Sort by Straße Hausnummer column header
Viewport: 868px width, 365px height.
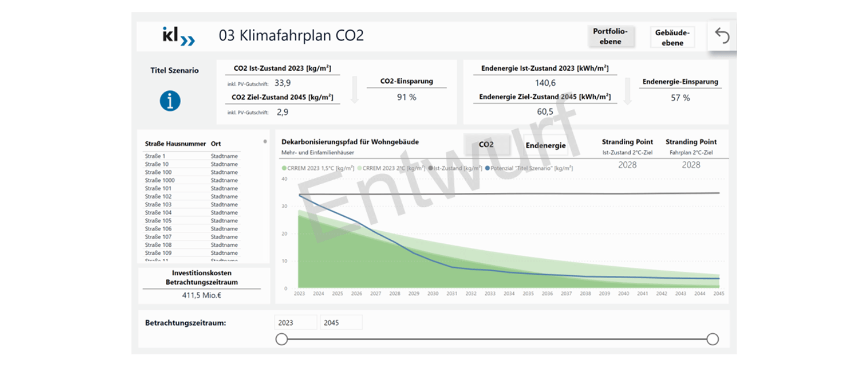(x=171, y=144)
